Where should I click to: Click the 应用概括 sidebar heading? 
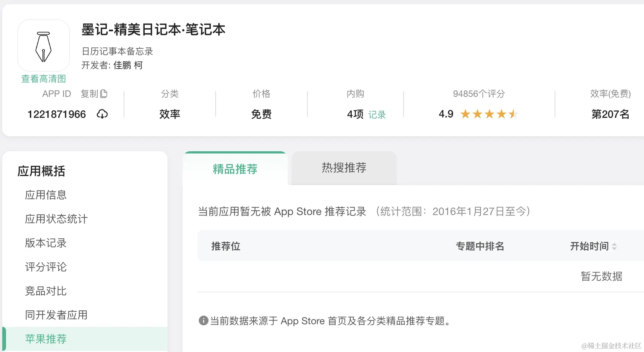point(41,171)
